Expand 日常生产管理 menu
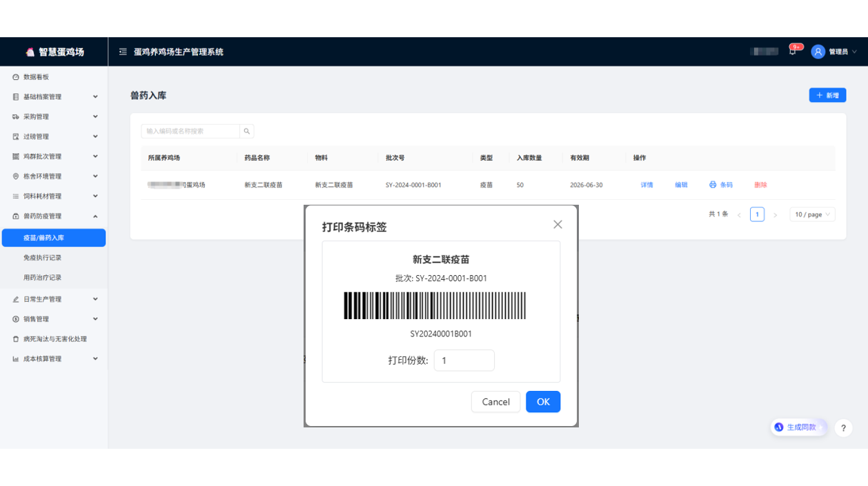 pyautogui.click(x=54, y=299)
